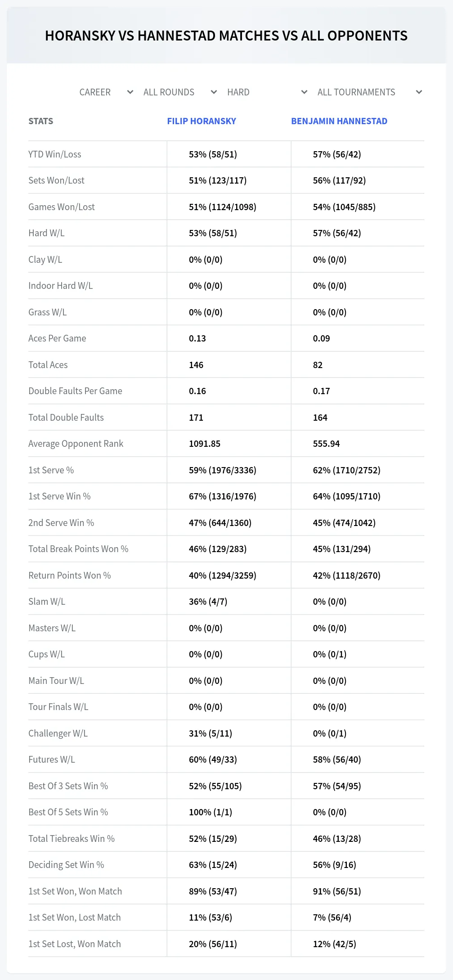
Task: Click the chevron beside HARD filter
Action: (x=304, y=92)
